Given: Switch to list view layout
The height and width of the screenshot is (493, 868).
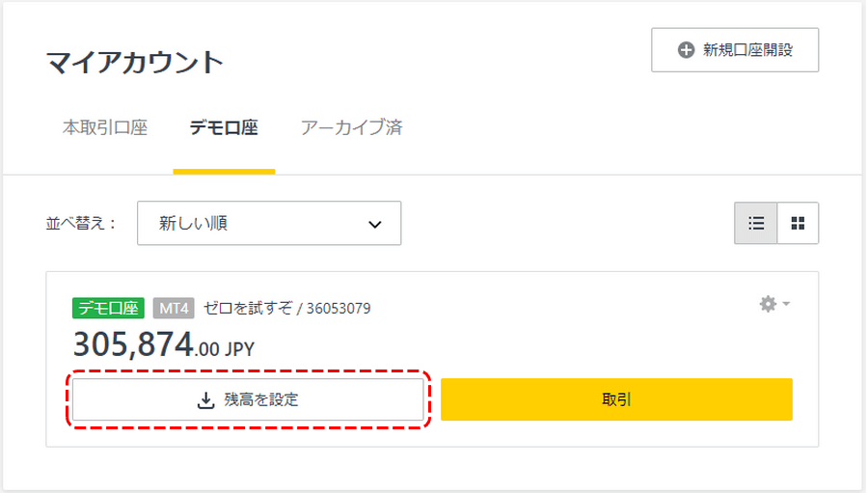Looking at the screenshot, I should click(x=755, y=223).
